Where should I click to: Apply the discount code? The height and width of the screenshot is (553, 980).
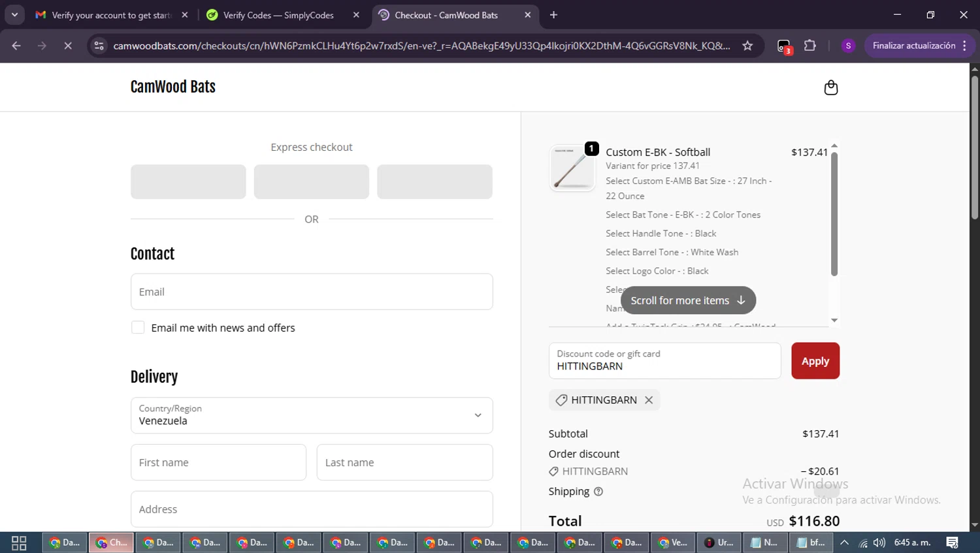(x=815, y=361)
